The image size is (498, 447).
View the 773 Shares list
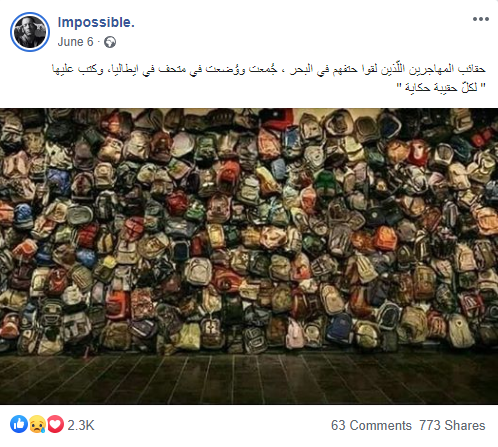[x=452, y=425]
